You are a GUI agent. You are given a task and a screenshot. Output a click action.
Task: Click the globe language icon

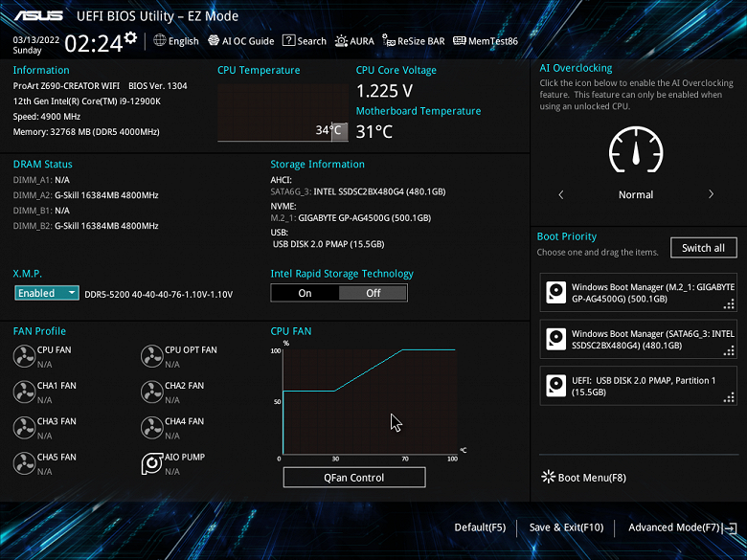pyautogui.click(x=160, y=40)
